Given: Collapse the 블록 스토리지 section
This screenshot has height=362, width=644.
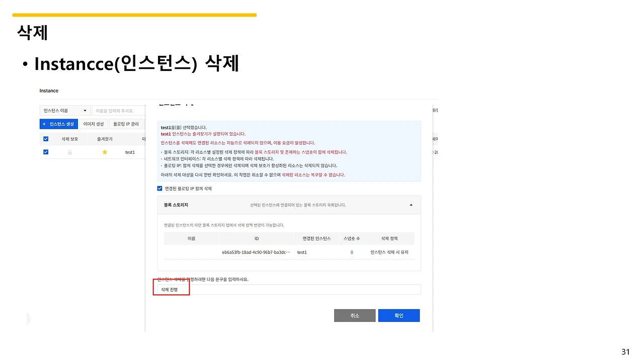Looking at the screenshot, I should pos(411,205).
